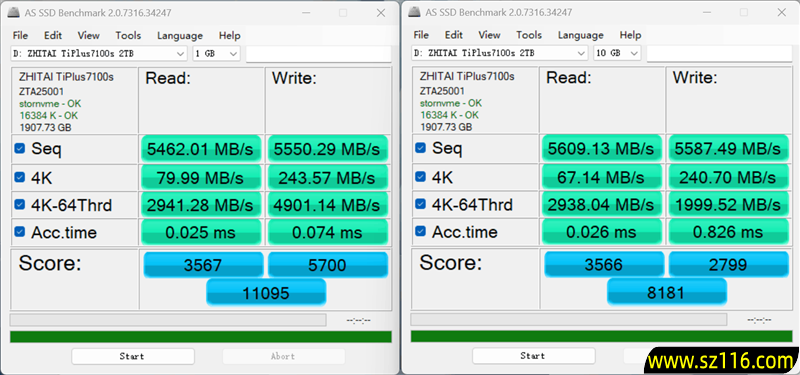Click access time value 0.025 ms
800x375 pixels.
[201, 233]
